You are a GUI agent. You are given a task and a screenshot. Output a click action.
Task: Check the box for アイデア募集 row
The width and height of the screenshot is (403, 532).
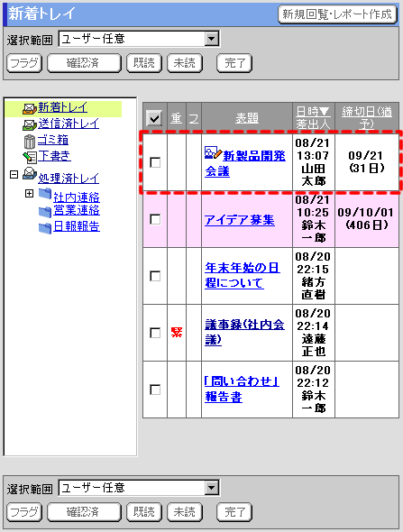155,219
